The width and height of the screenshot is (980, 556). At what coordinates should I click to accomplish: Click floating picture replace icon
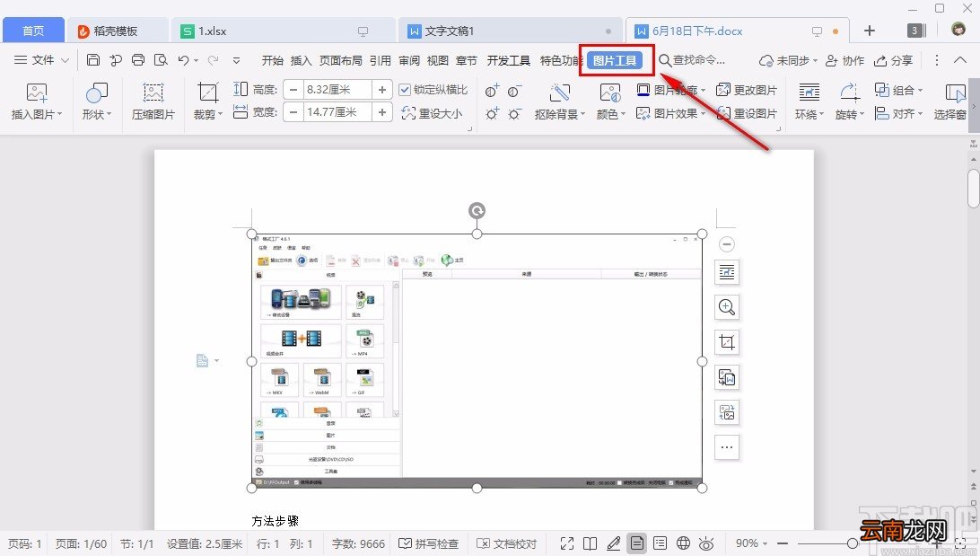[726, 412]
